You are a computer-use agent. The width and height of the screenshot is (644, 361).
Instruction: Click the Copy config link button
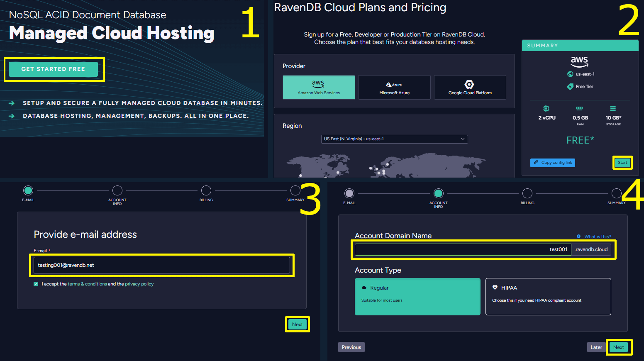click(552, 163)
